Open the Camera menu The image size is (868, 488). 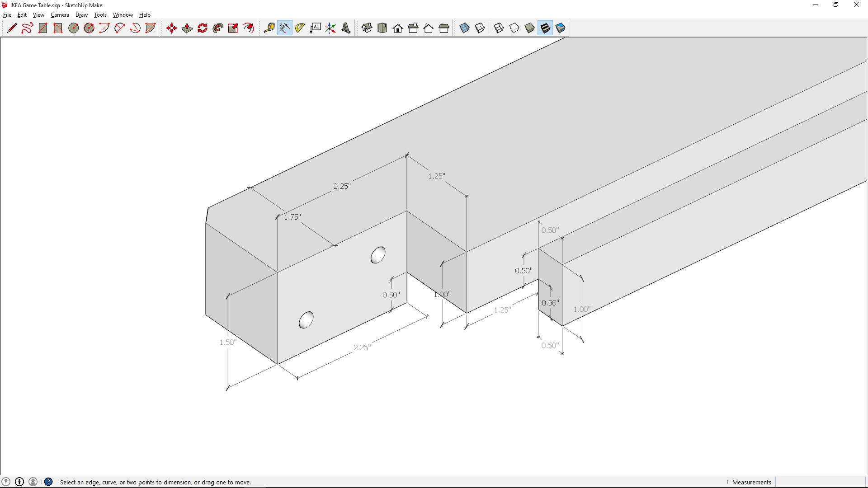60,15
